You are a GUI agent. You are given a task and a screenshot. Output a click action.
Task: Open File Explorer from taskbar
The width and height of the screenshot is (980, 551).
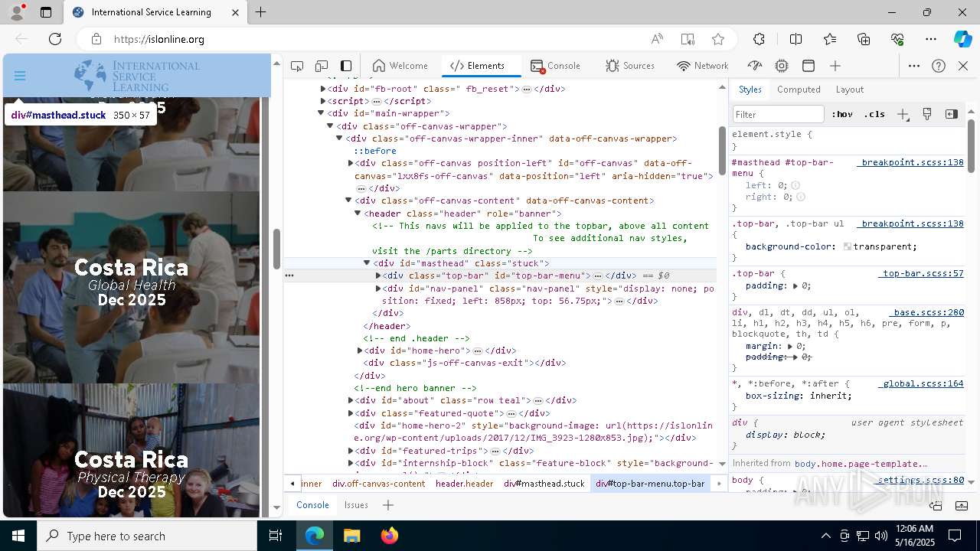[x=351, y=536]
